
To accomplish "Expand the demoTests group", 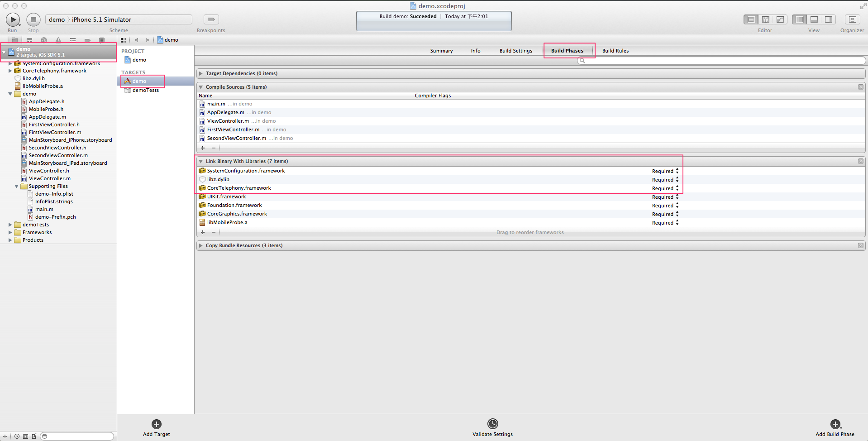I will click(10, 225).
